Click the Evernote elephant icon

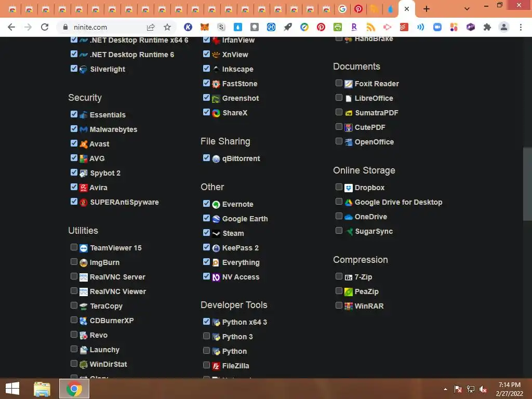(x=216, y=204)
